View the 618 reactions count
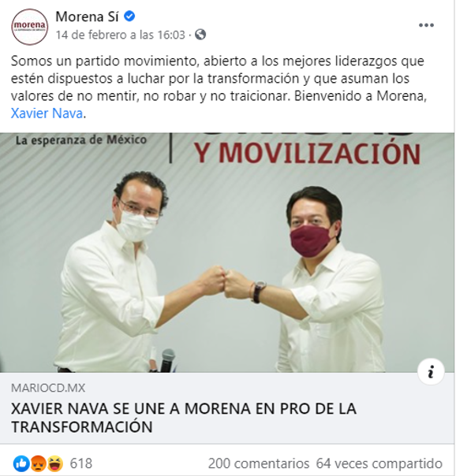456x476 pixels. coord(80,463)
